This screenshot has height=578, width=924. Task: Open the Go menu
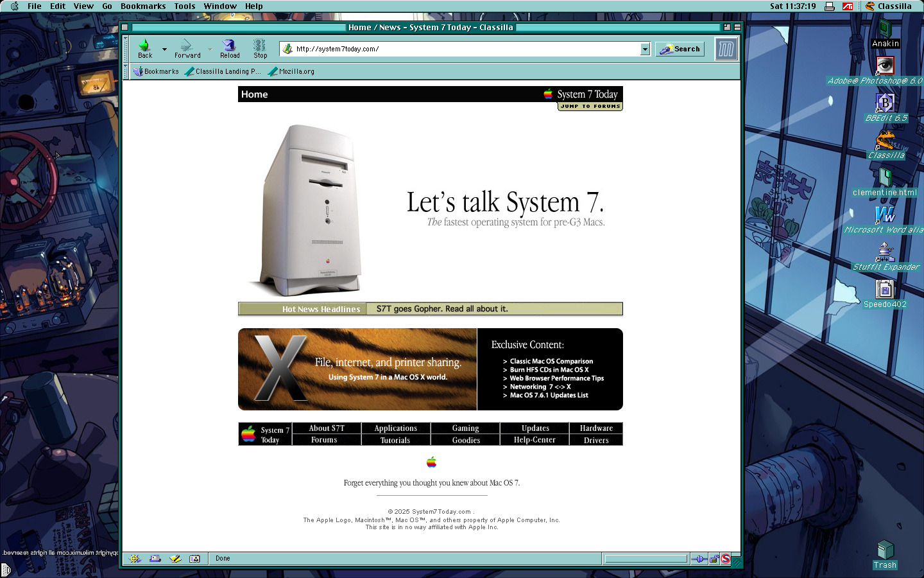(x=107, y=6)
